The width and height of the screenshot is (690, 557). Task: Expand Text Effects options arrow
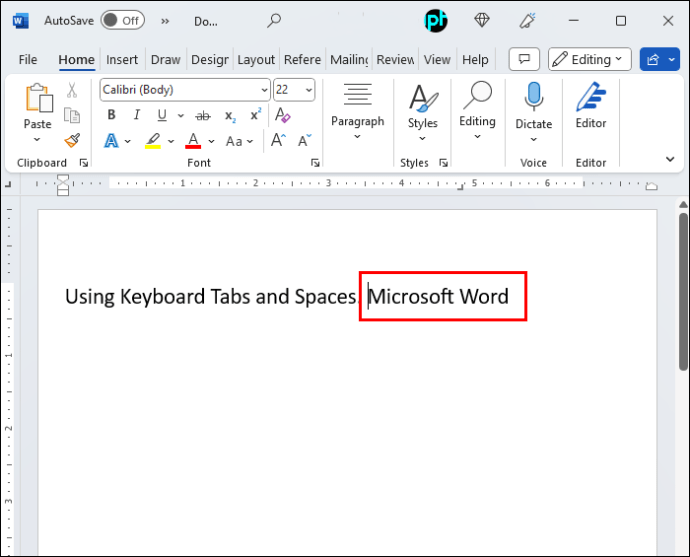coord(128,141)
